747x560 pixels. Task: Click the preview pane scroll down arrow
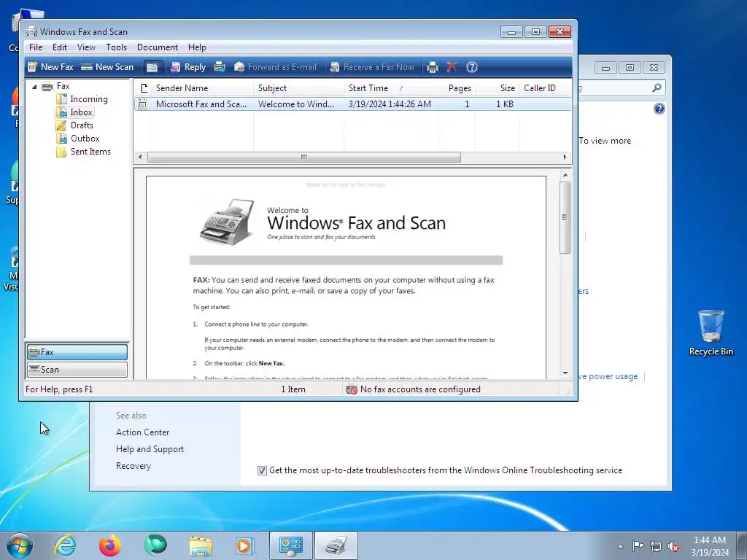tap(565, 373)
